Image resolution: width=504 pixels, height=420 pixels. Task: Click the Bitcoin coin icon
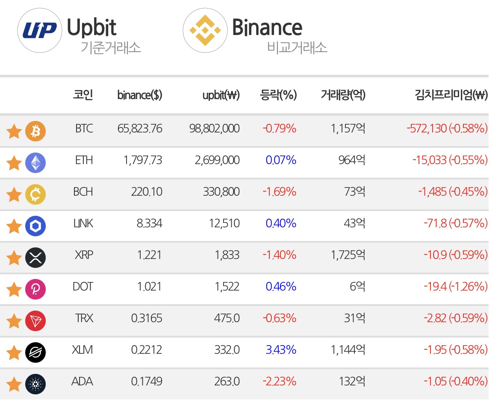tap(35, 131)
